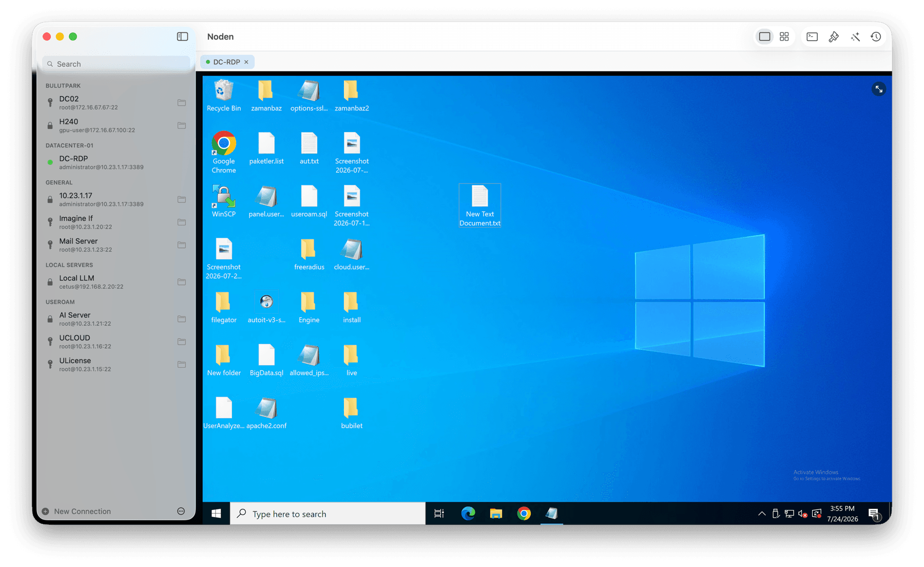Viewport: 924px width, 567px height.
Task: Select bubilet folder on desktop
Action: click(x=352, y=413)
